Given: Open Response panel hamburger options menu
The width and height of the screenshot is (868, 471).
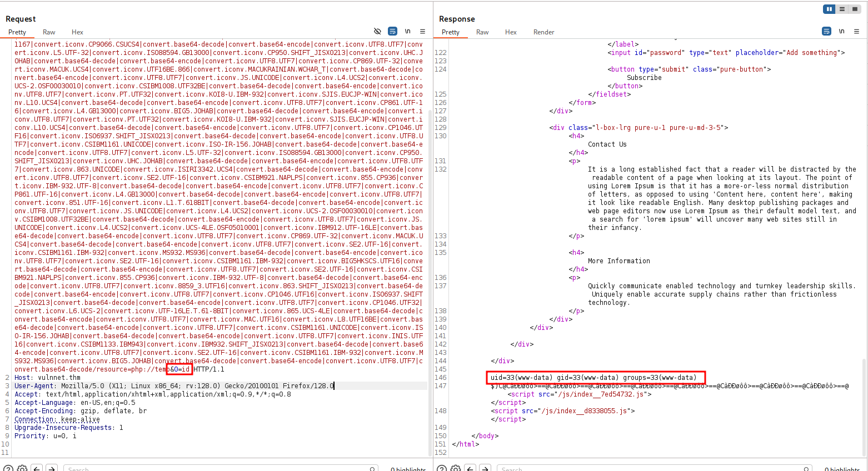Looking at the screenshot, I should point(856,32).
